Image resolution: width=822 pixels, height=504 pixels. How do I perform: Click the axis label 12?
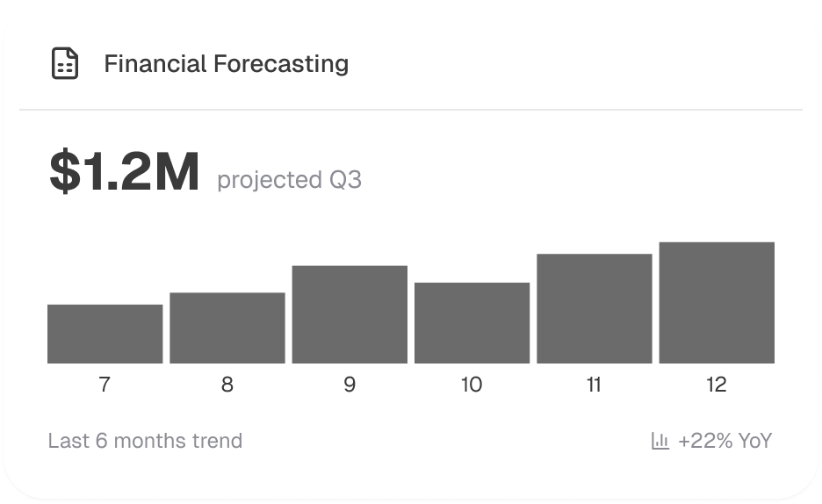point(717,385)
